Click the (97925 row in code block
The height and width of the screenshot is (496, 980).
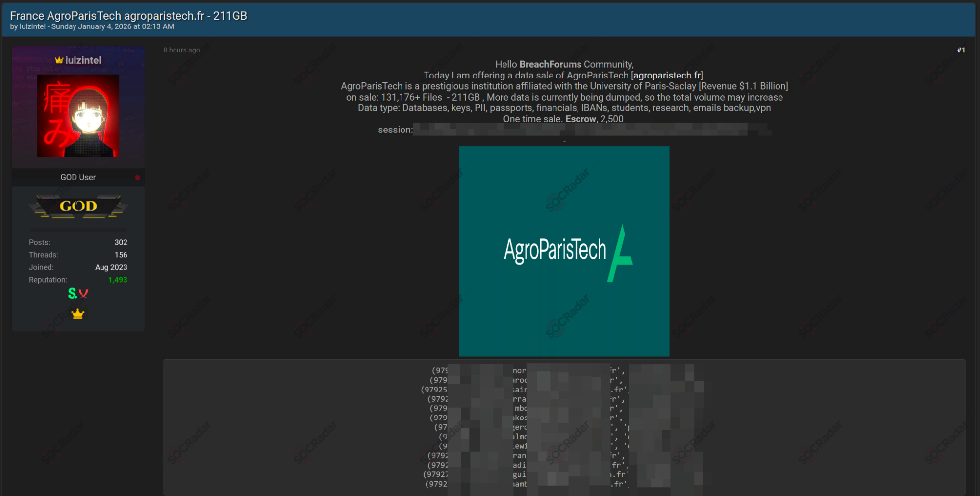525,390
